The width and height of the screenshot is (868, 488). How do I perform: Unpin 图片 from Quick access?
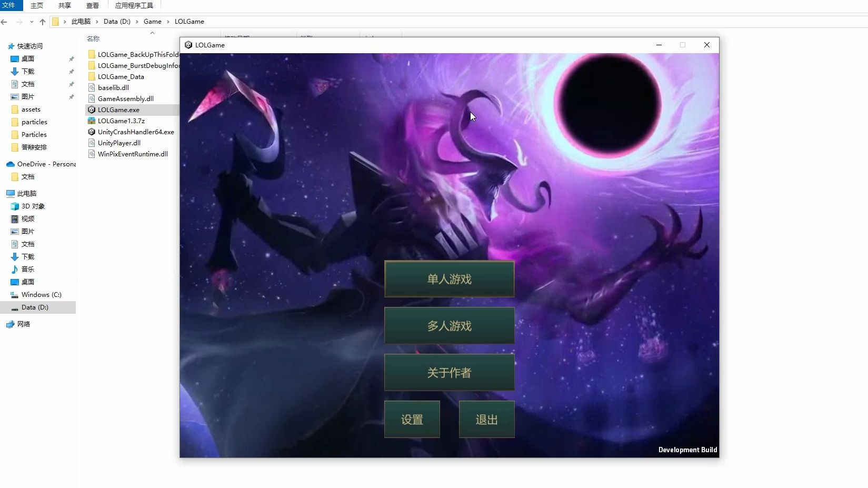[72, 97]
